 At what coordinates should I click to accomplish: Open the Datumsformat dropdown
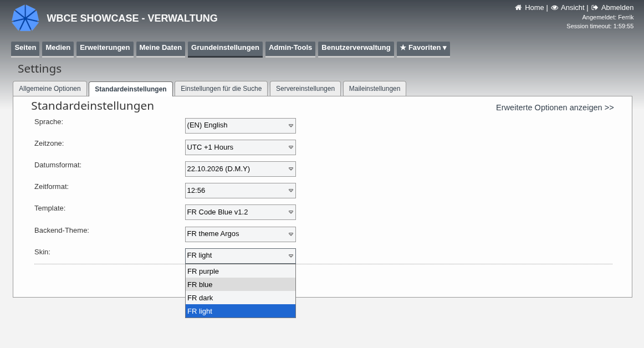click(x=241, y=169)
